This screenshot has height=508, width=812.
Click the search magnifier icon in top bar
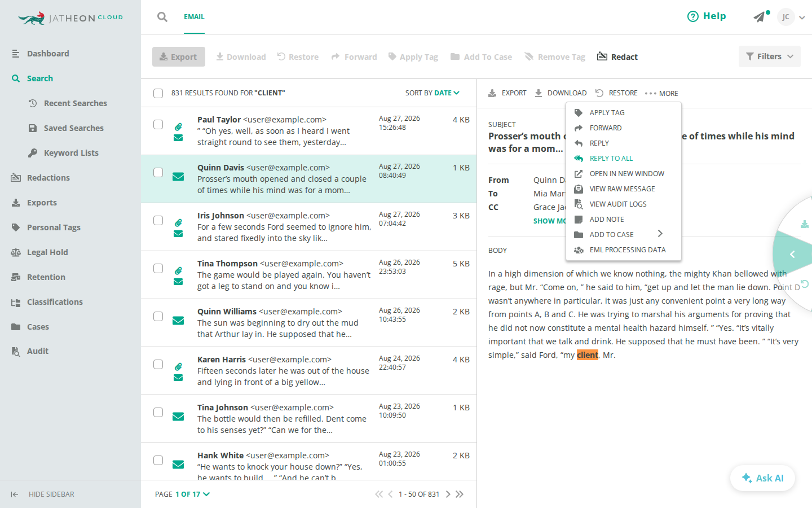tap(162, 17)
